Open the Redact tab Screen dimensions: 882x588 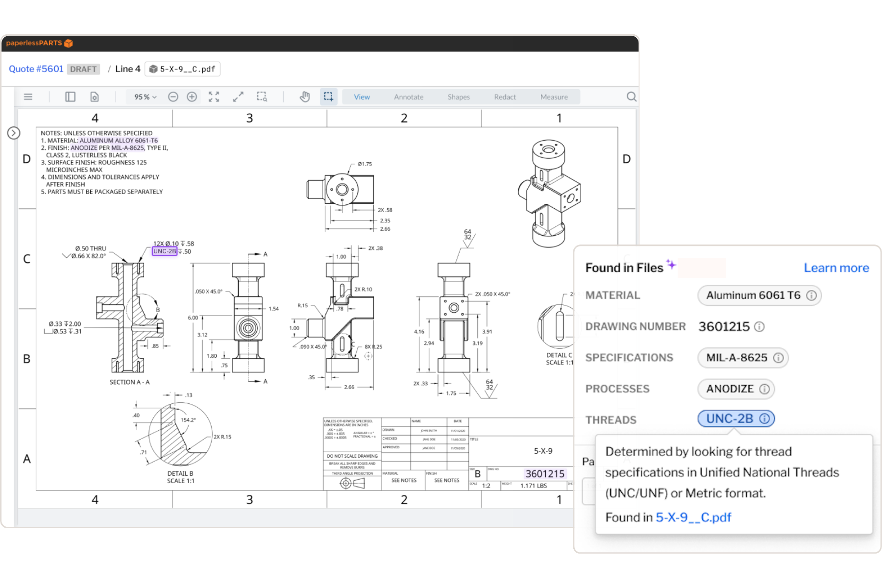[505, 97]
